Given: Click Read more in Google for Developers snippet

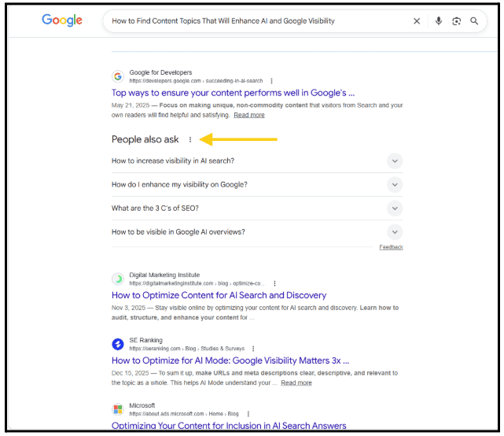Looking at the screenshot, I should tap(249, 115).
